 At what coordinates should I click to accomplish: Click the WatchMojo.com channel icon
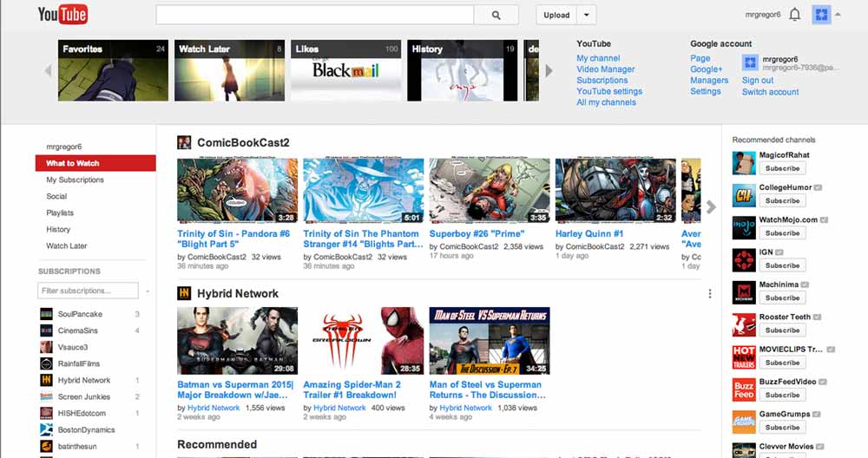744,228
